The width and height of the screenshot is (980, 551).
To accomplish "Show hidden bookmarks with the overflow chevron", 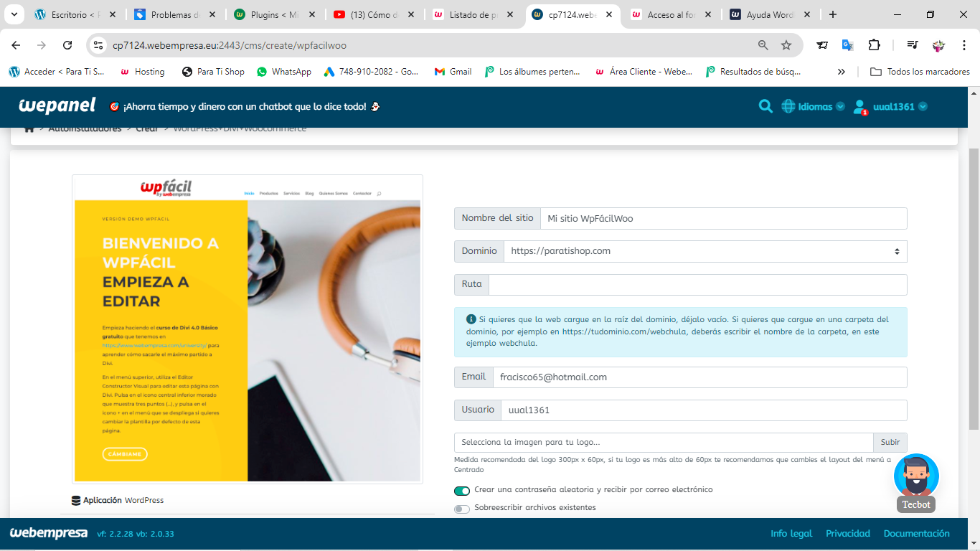I will tap(842, 72).
